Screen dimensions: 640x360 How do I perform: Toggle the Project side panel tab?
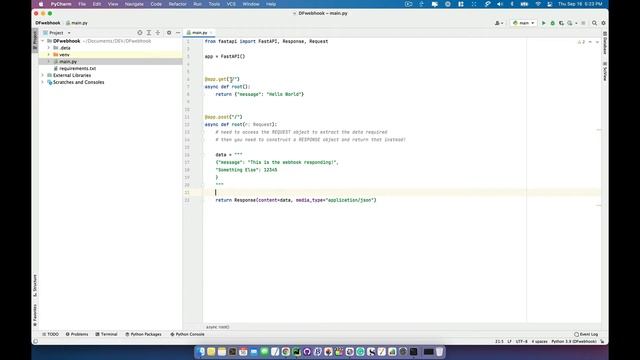[x=35, y=40]
